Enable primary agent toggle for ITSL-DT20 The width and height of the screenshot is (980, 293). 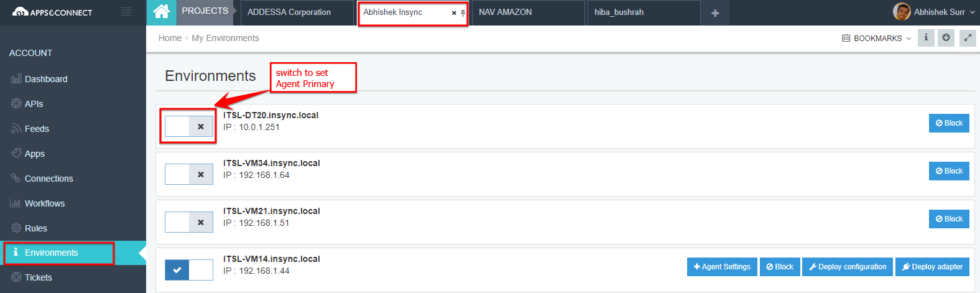(x=189, y=126)
